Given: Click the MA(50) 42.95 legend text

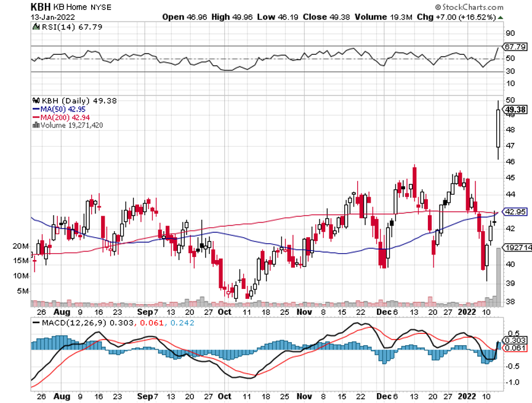Looking at the screenshot, I should tap(63, 109).
